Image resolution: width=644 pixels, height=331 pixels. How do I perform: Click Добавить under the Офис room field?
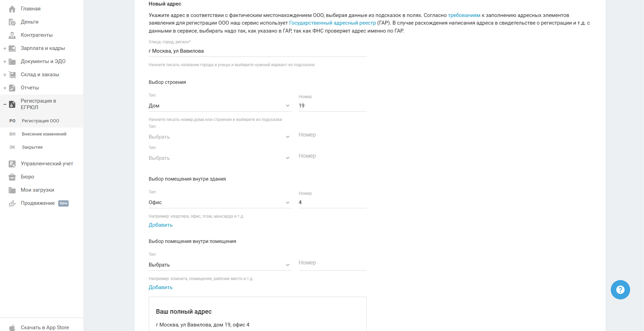160,225
